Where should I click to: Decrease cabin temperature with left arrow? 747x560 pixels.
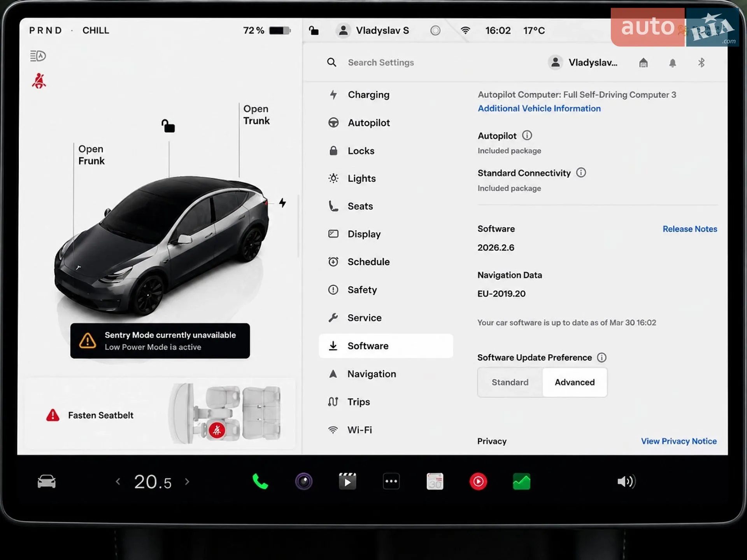(118, 481)
